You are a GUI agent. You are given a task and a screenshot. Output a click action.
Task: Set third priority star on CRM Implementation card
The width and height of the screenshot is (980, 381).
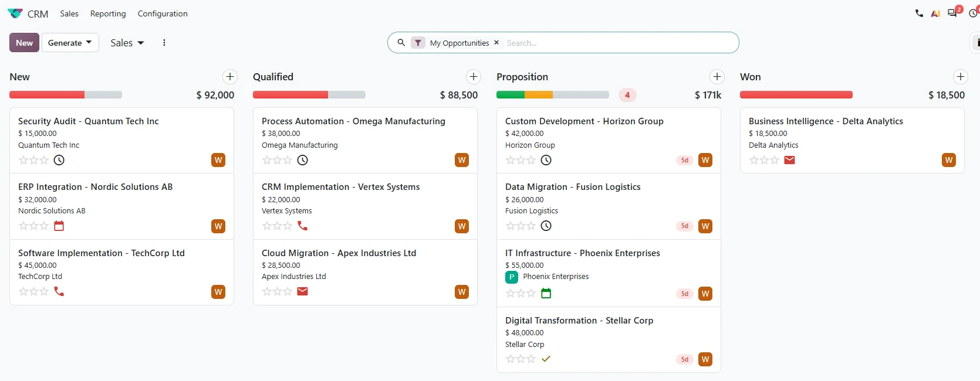(x=287, y=226)
